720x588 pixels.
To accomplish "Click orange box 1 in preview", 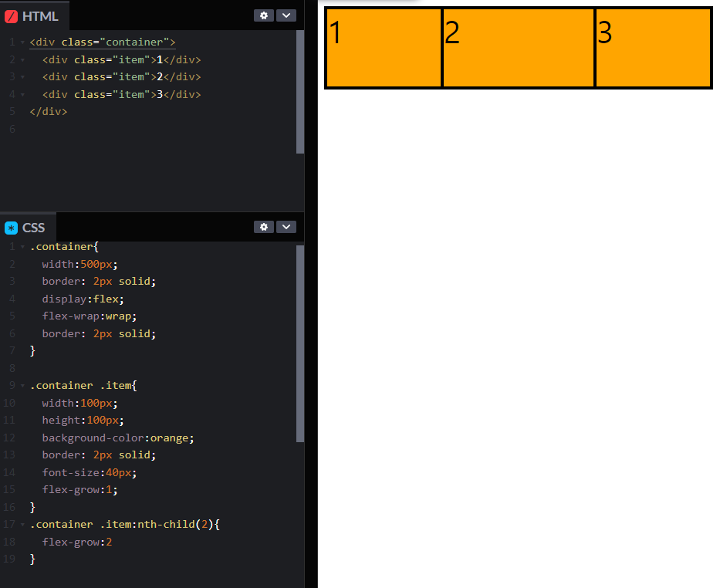I will [384, 48].
